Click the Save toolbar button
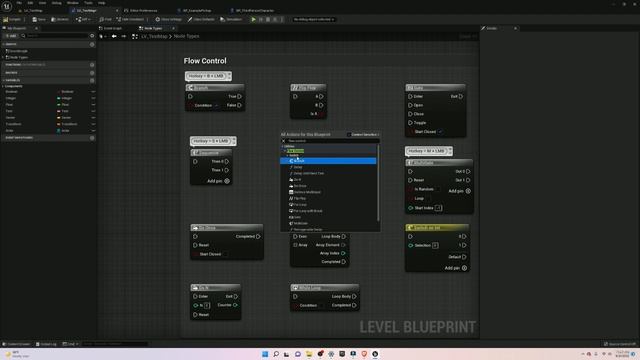The image size is (640, 360). 39,19
